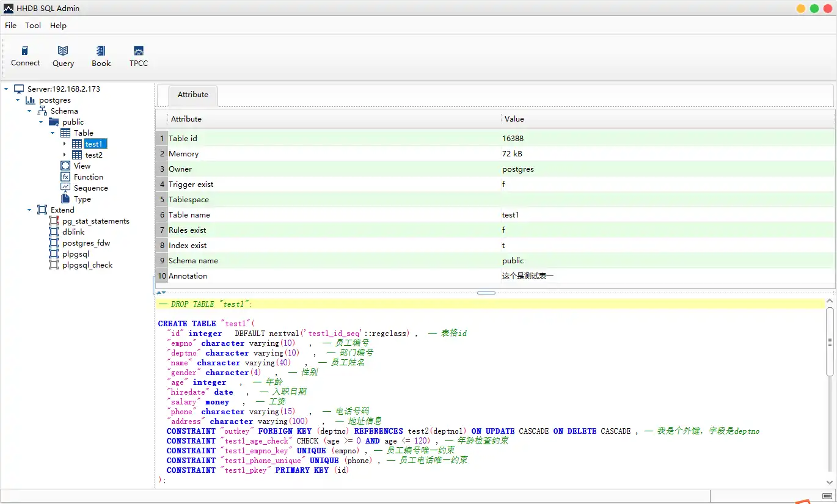Collapse the Extend tree node

point(29,210)
